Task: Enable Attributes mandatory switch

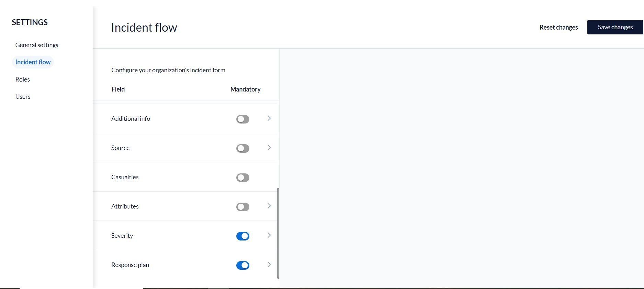Action: click(x=242, y=207)
